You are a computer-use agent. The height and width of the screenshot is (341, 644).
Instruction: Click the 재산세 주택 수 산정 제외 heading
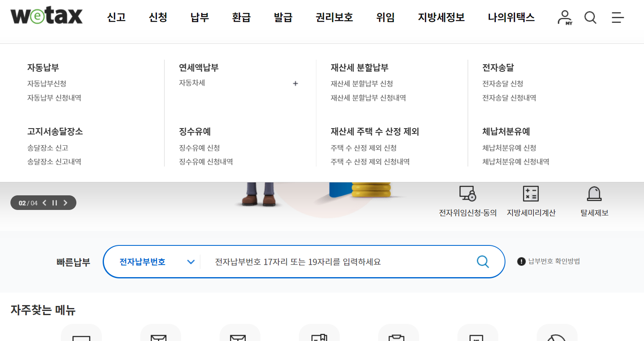(375, 131)
